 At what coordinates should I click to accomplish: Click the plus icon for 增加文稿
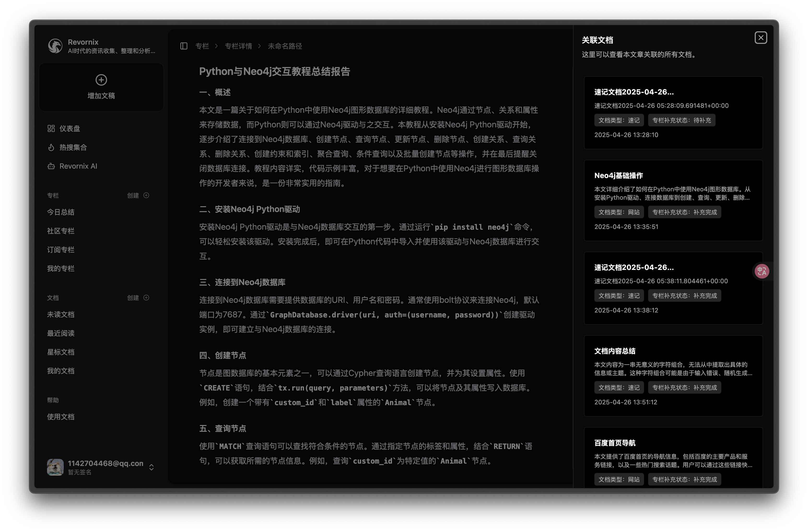101,80
